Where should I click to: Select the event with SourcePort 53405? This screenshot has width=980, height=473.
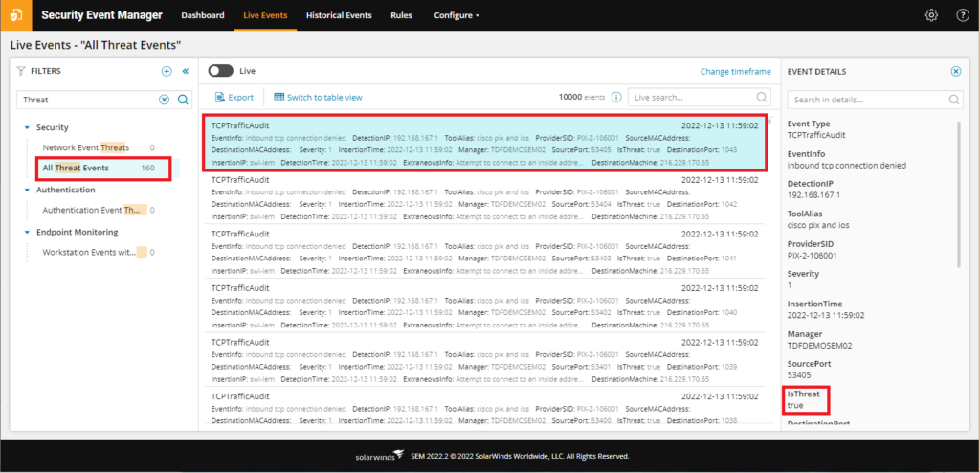coord(483,144)
